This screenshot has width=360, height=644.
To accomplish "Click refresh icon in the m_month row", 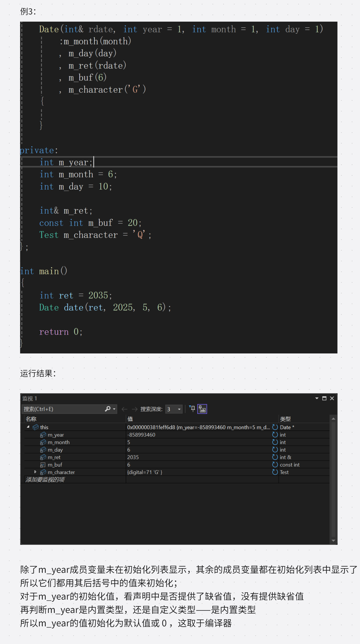I will point(275,442).
